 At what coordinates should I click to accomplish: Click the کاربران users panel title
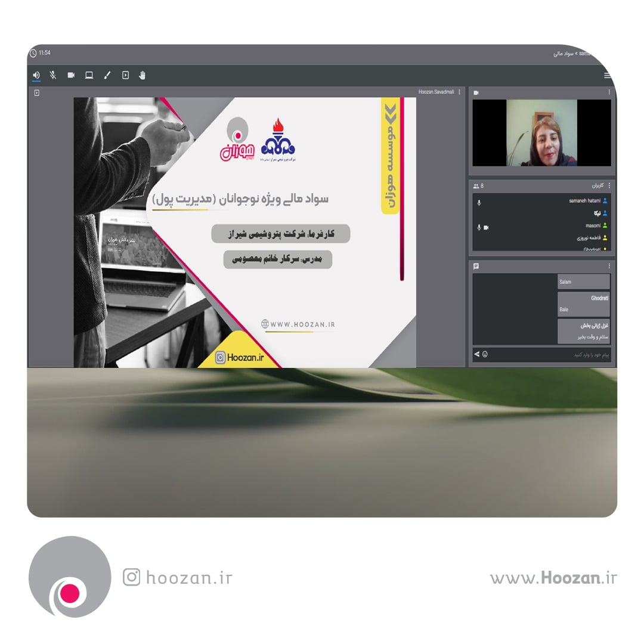(597, 185)
